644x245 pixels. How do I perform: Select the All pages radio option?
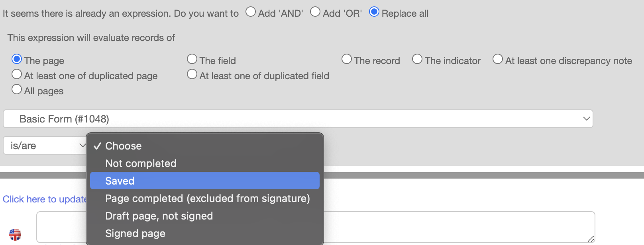click(17, 89)
